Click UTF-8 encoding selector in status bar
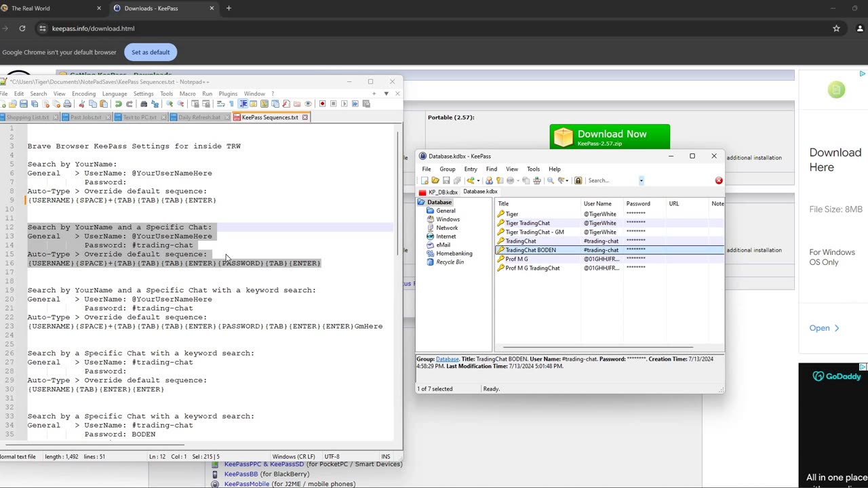868x488 pixels. [x=332, y=456]
